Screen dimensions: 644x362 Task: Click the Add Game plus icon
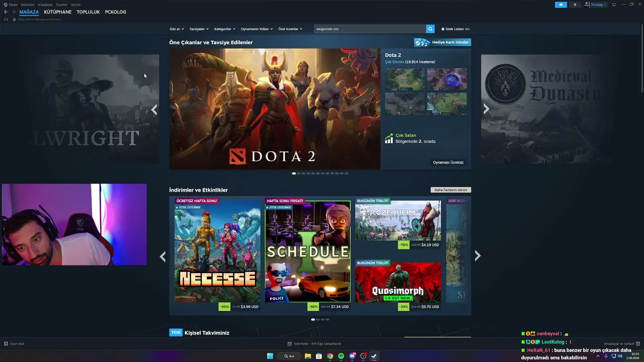point(6,344)
